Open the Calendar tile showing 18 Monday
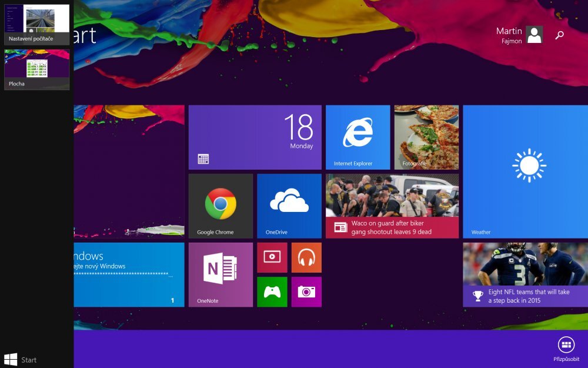588x368 pixels. (255, 137)
